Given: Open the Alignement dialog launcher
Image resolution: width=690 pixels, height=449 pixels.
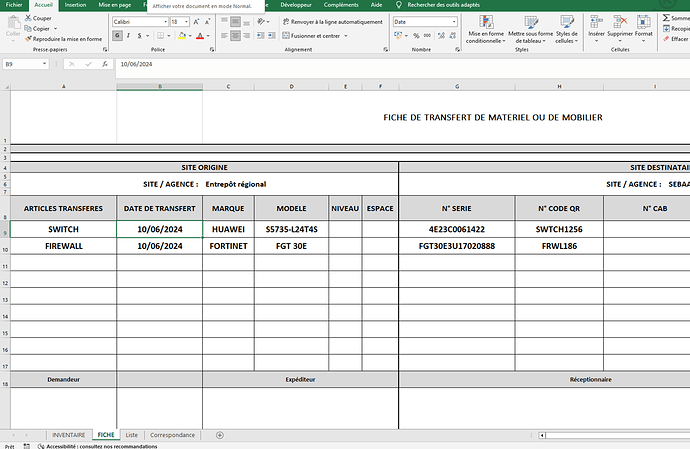Looking at the screenshot, I should (385, 50).
